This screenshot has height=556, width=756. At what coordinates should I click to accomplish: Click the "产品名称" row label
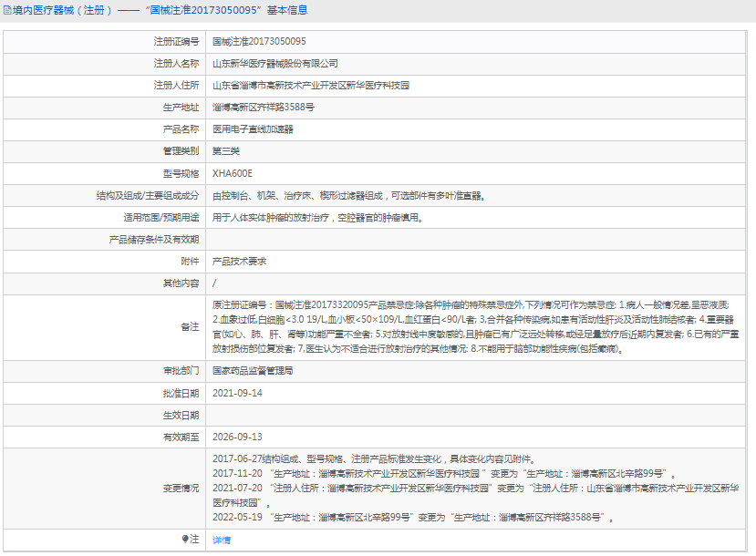pyautogui.click(x=181, y=129)
